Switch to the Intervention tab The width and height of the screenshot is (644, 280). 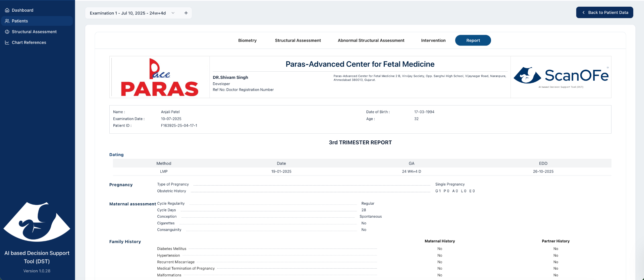point(433,41)
